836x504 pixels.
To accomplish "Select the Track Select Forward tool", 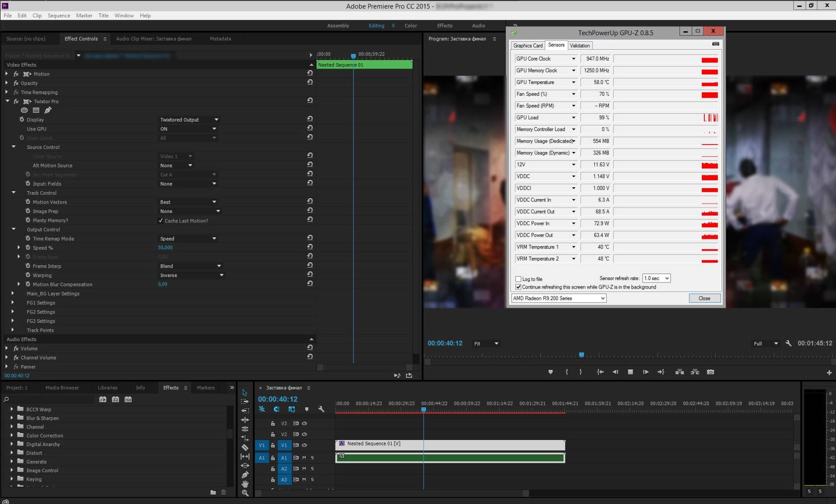I will point(245,401).
